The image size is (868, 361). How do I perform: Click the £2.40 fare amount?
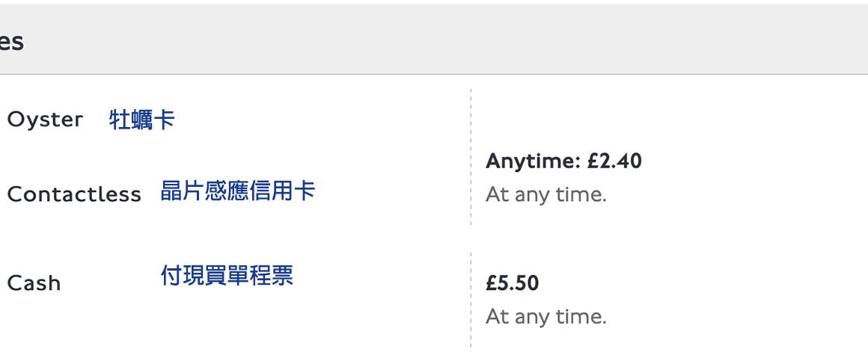(614, 161)
